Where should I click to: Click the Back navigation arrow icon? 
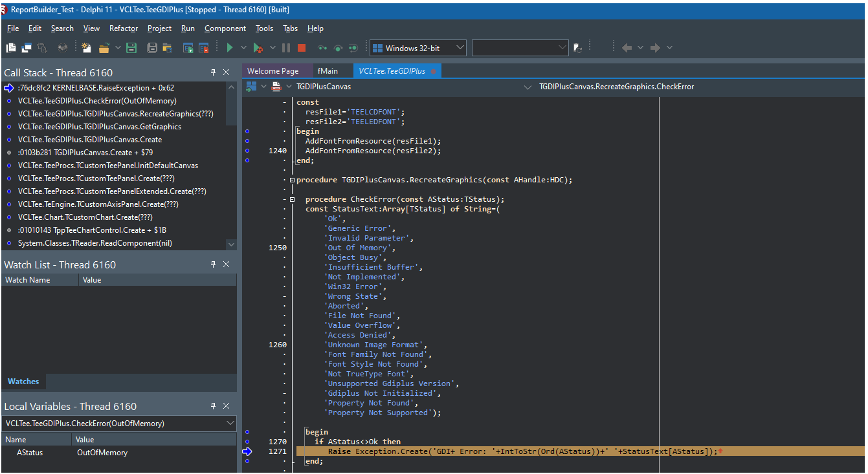tap(627, 48)
